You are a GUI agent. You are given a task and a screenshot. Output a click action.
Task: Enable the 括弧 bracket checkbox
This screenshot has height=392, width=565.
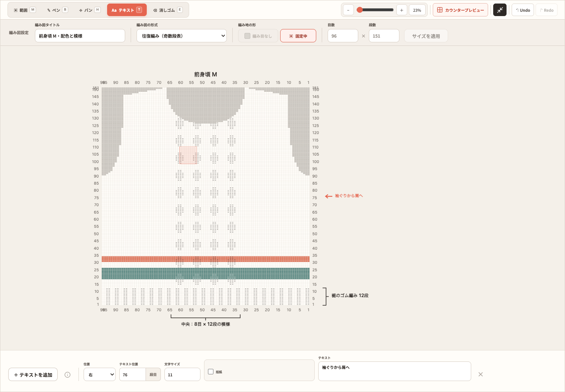click(211, 372)
